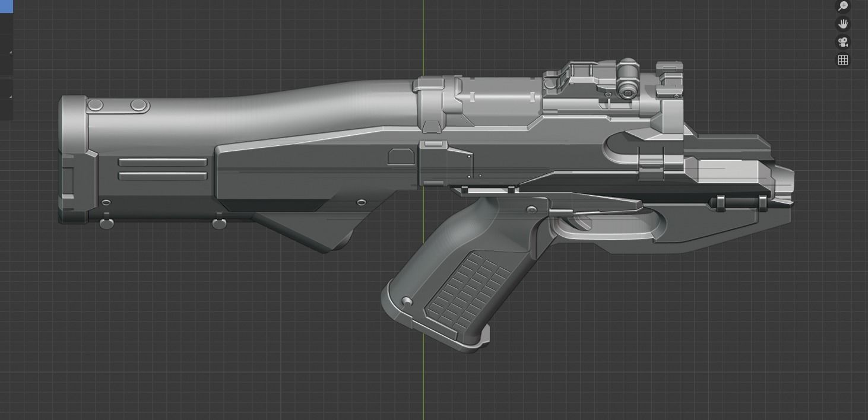Click the zoom magnifier viewport icon

point(842,6)
